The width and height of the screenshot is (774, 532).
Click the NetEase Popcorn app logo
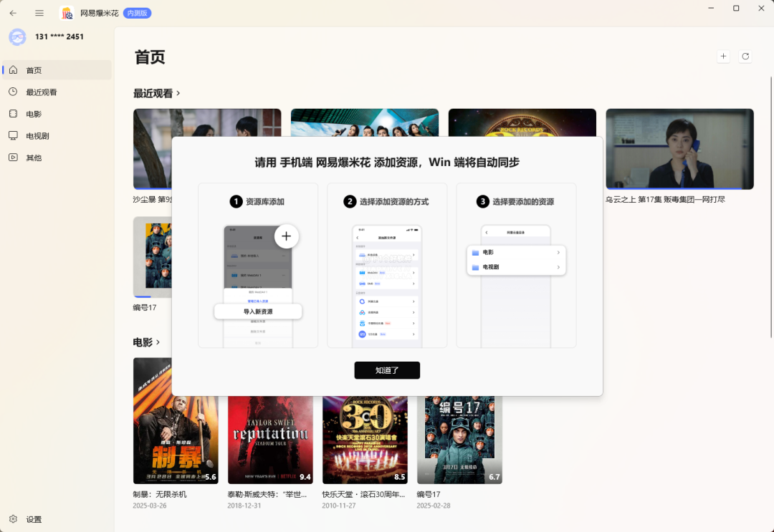[x=67, y=14]
